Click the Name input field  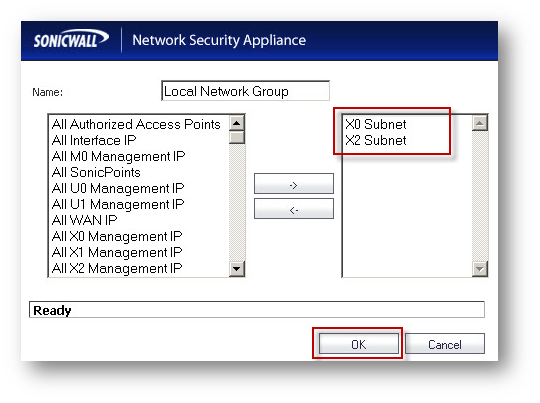(245, 91)
